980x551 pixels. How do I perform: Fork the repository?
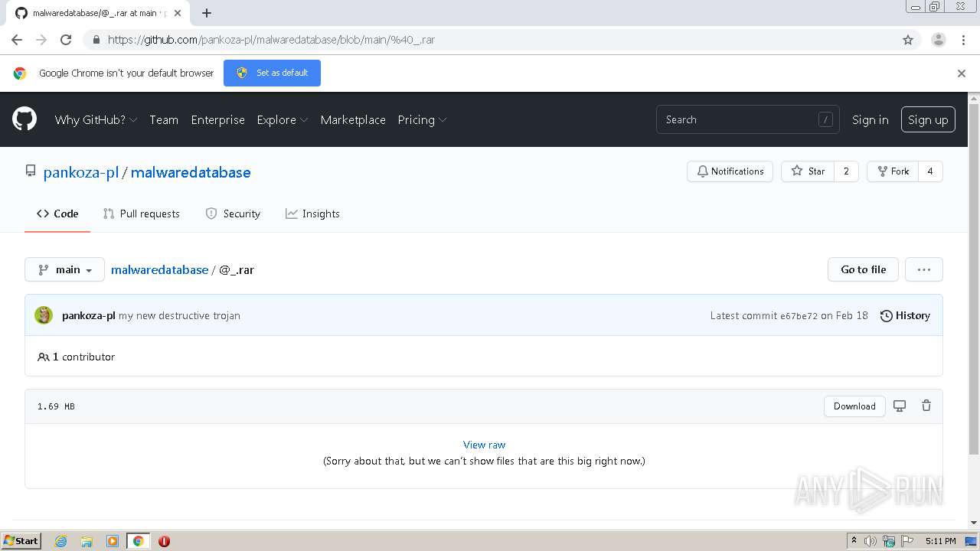[893, 171]
